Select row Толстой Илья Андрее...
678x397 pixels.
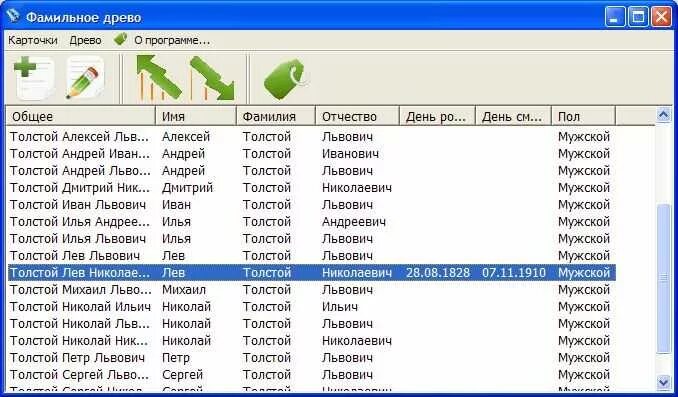[x=311, y=222]
